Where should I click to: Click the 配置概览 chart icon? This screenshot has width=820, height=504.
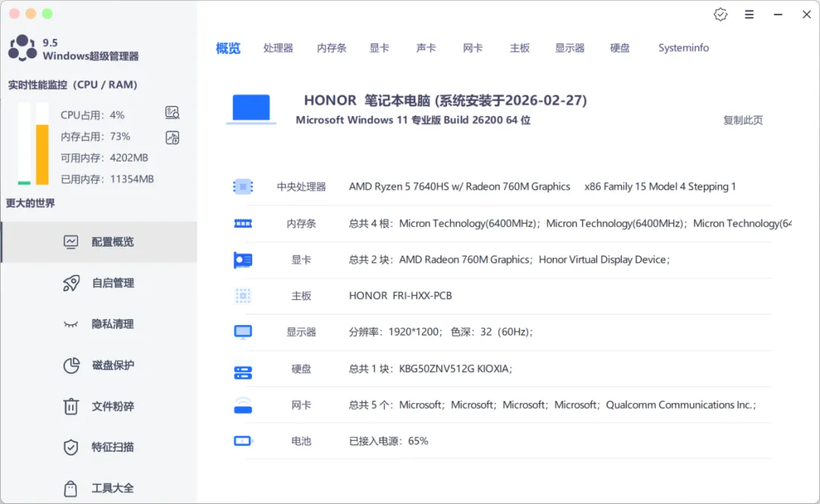click(x=71, y=241)
